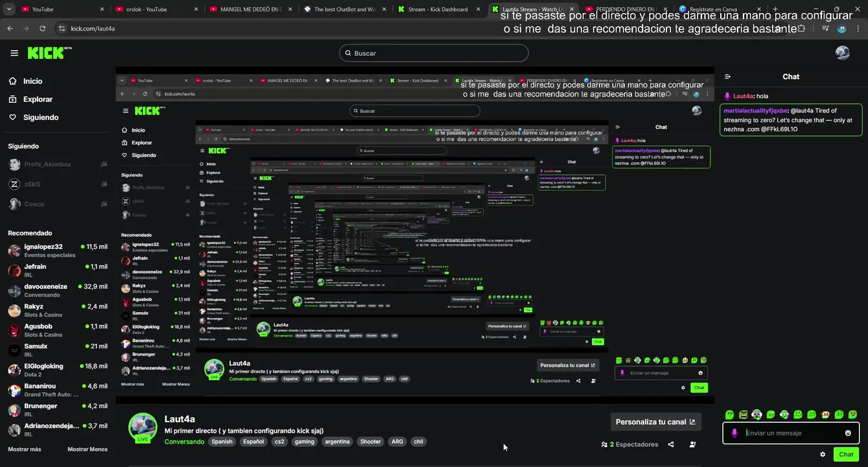Click the Spanish stream tag

pyautogui.click(x=222, y=442)
